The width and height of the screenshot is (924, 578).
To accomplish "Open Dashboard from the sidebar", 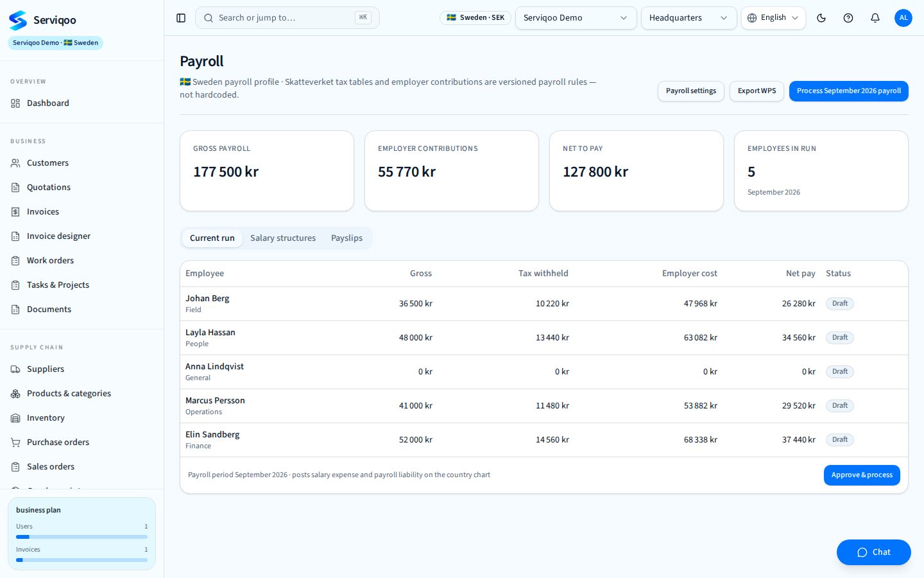I will [x=81, y=103].
